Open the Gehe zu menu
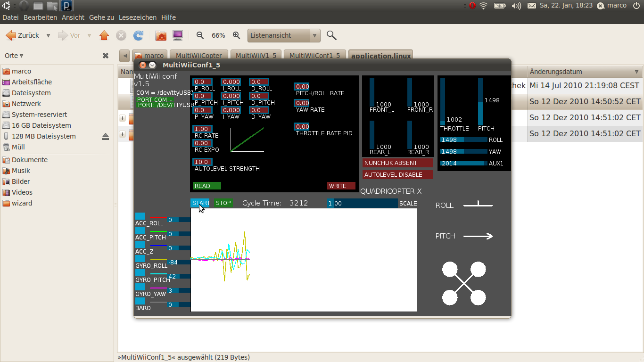This screenshot has width=644, height=362. [x=101, y=17]
